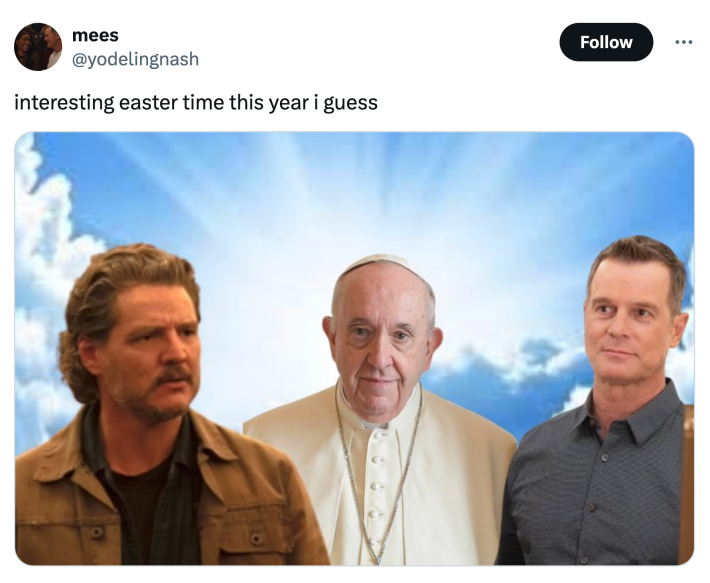This screenshot has width=710, height=583.
Task: Select the tweet text about easter time
Action: 196,102
